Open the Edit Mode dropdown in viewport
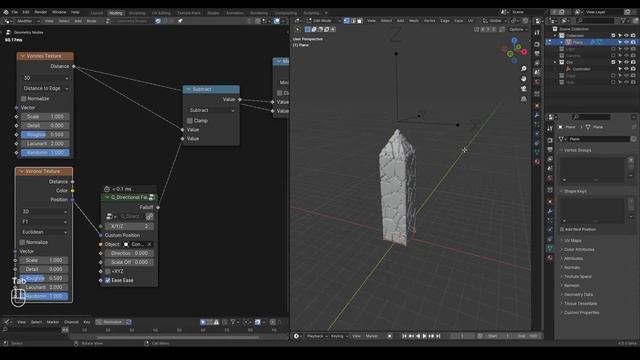 coord(323,21)
